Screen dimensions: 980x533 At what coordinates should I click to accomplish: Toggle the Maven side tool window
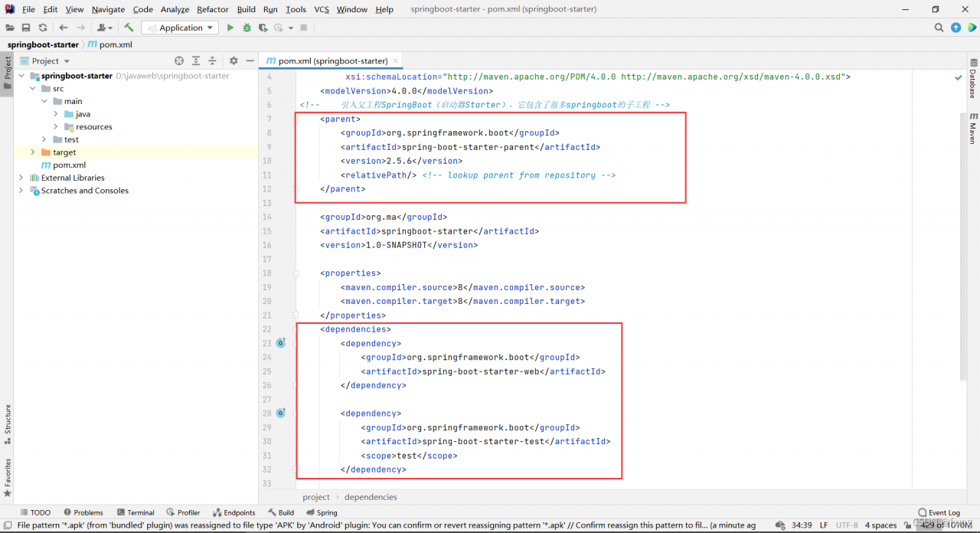973,127
